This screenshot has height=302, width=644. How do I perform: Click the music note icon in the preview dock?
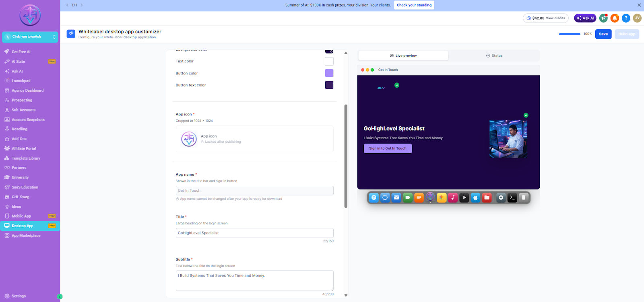pyautogui.click(x=453, y=197)
